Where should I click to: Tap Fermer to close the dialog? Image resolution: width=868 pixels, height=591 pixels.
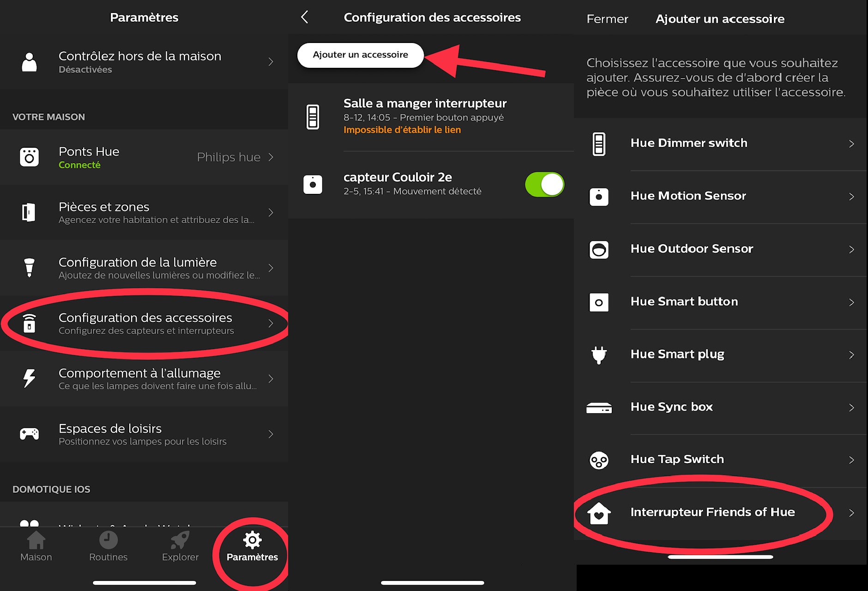click(x=607, y=19)
